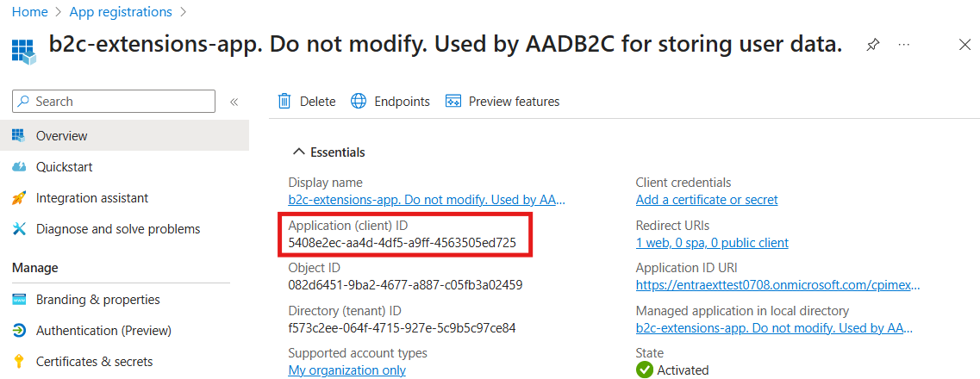
Task: Pin this app registration page
Action: coord(873,45)
